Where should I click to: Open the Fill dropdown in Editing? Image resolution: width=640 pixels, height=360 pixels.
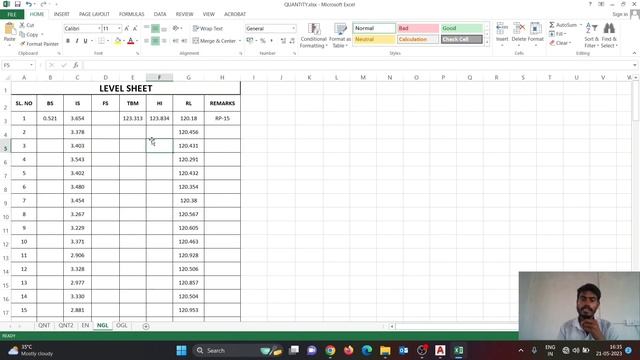click(558, 34)
